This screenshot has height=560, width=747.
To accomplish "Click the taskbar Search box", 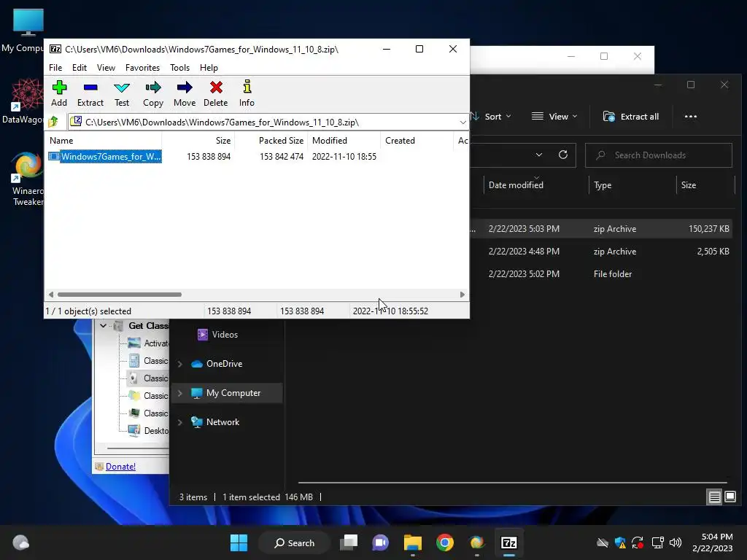I will 294,542.
